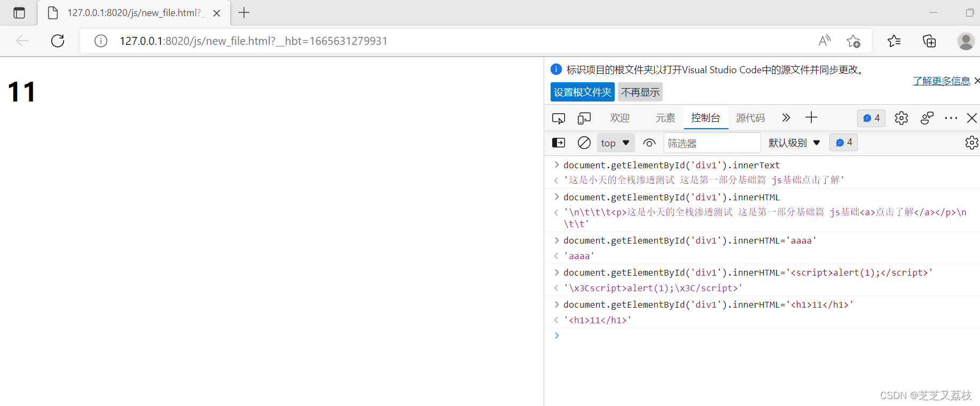This screenshot has height=406, width=980.
Task: Click the innerText command line
Action: (671, 165)
